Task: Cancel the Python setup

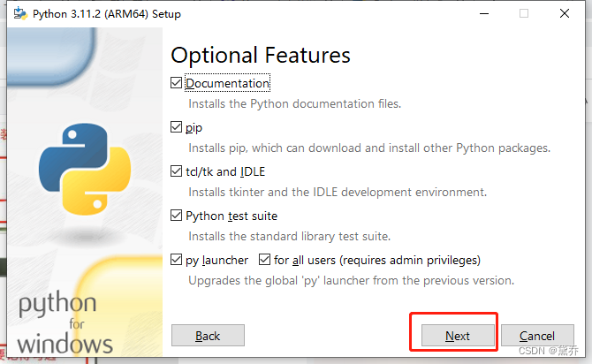Action: pyautogui.click(x=537, y=336)
